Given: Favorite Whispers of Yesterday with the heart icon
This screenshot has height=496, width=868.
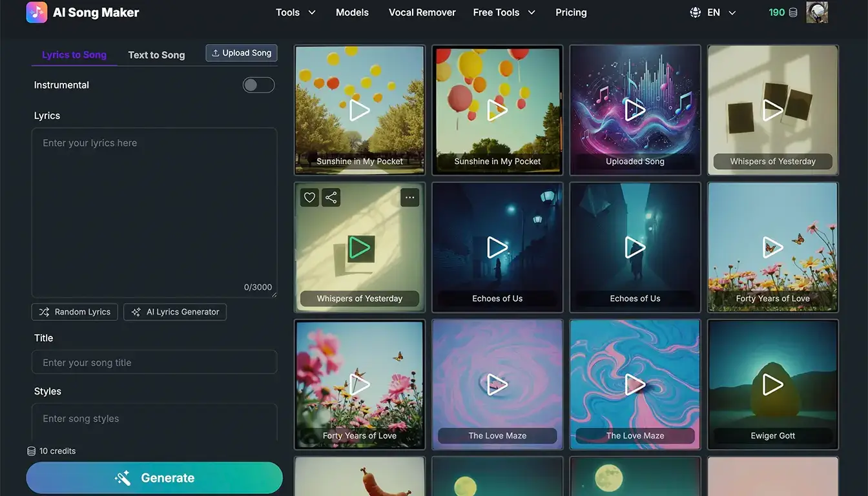Looking at the screenshot, I should [309, 197].
